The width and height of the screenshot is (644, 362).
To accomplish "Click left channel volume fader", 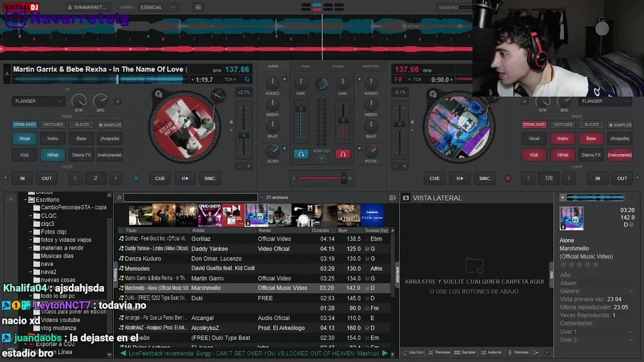I will click(301, 123).
